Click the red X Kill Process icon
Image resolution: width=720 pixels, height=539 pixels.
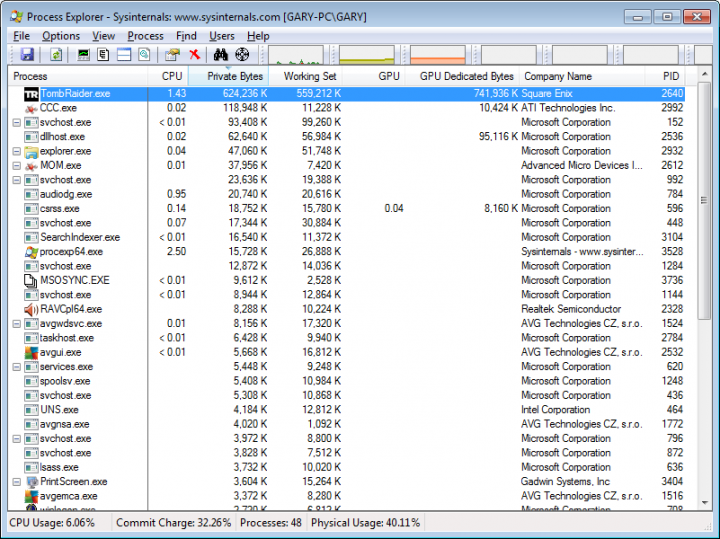(195, 55)
